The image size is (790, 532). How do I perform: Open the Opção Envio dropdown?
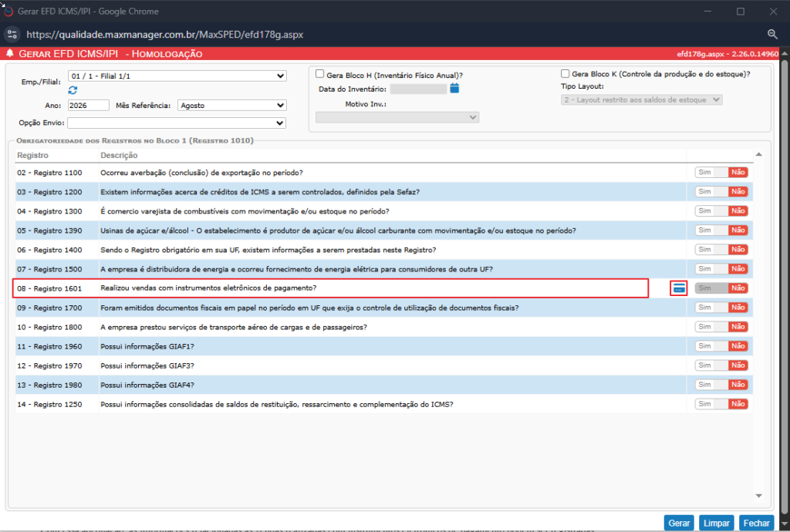tap(177, 123)
